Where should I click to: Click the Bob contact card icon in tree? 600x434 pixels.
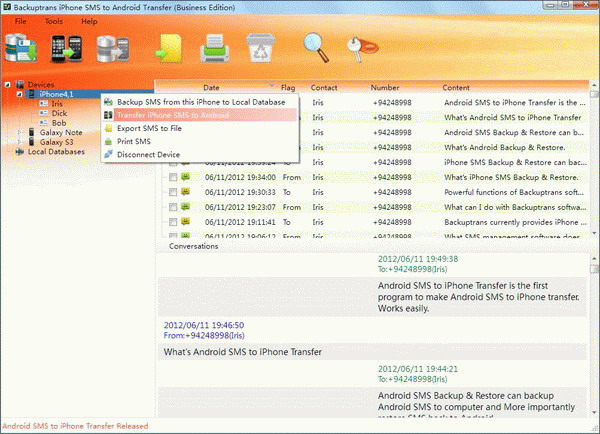[x=44, y=123]
